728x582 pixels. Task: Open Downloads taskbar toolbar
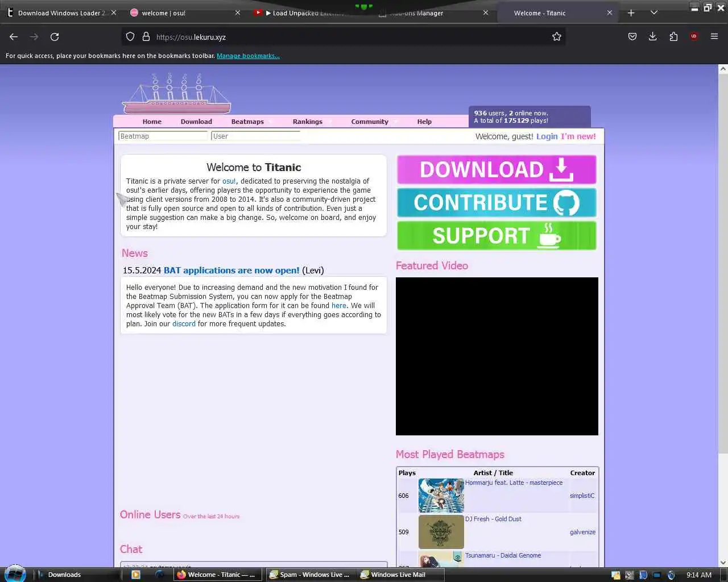(64, 575)
